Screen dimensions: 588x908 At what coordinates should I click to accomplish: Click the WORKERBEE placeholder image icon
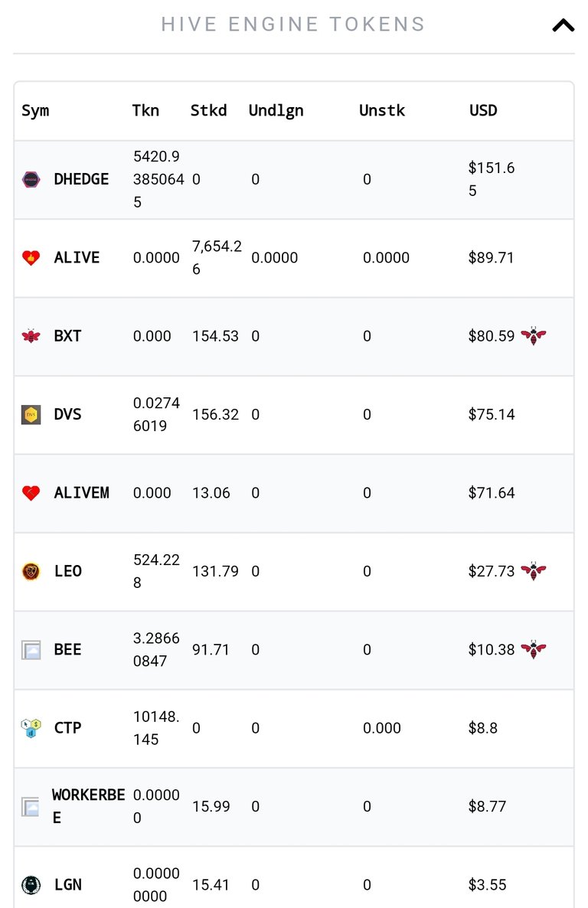click(x=30, y=807)
